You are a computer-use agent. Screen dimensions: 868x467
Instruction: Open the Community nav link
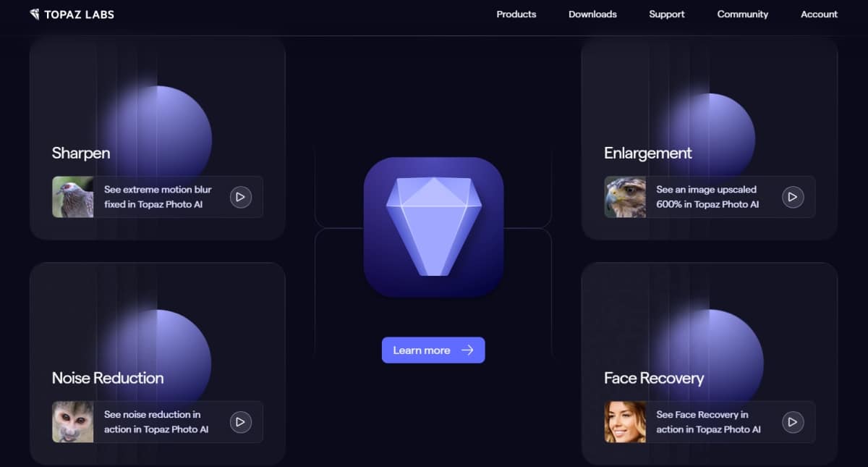point(743,14)
